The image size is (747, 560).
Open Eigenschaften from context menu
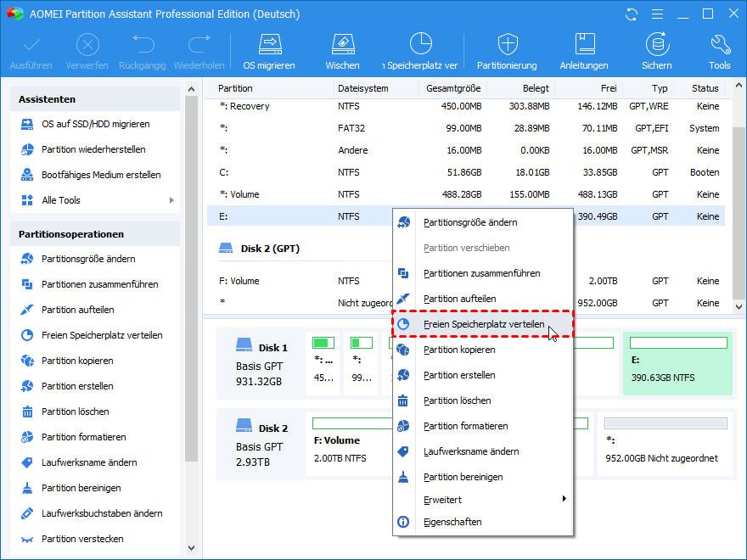coord(452,522)
